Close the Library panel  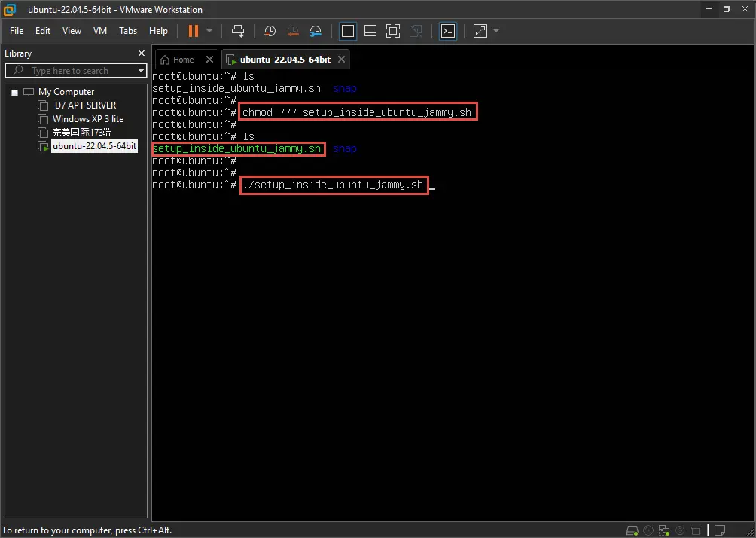tap(142, 53)
